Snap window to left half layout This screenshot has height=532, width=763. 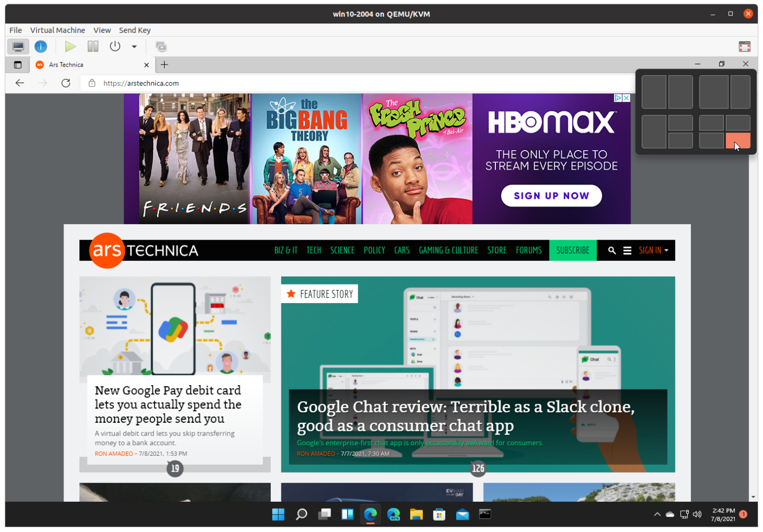654,92
